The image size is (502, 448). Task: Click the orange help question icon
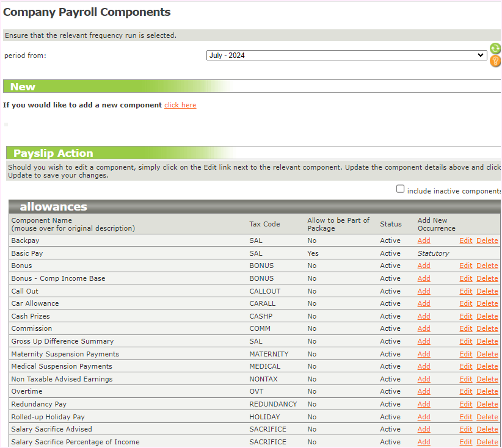(495, 61)
